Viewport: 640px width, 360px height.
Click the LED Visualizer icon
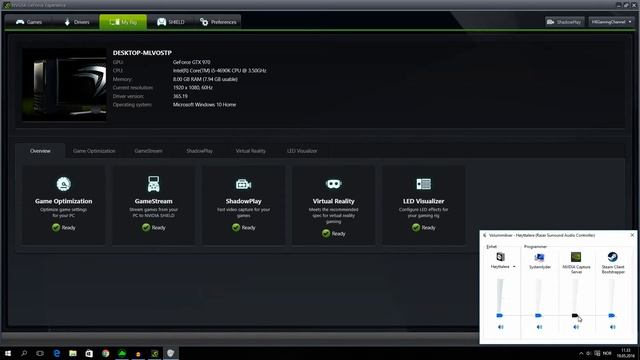423,184
